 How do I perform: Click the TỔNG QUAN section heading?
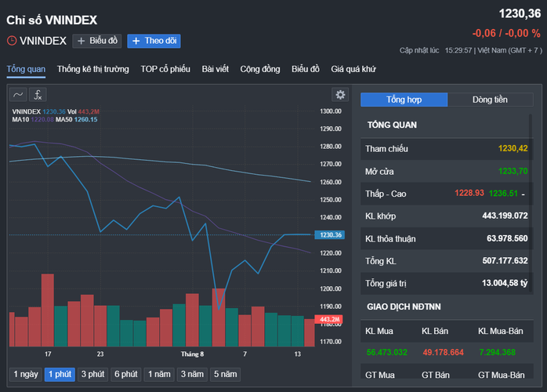click(392, 125)
